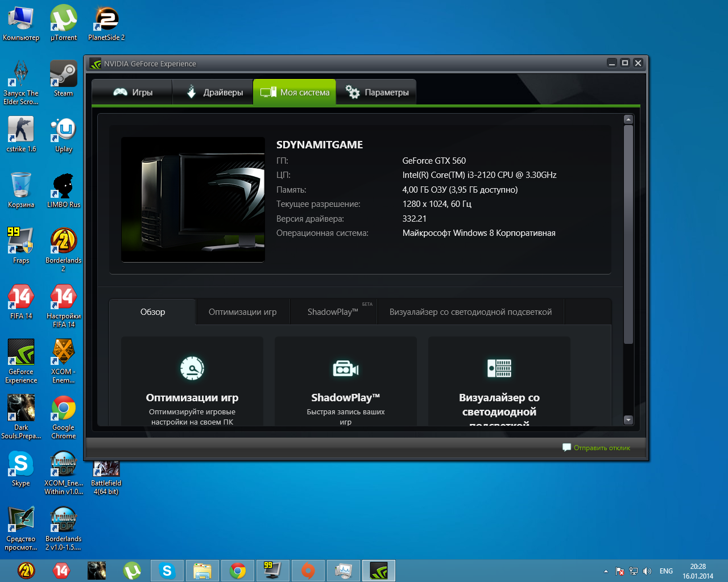Open the Драйверы tab
The image size is (728, 582).
click(214, 92)
